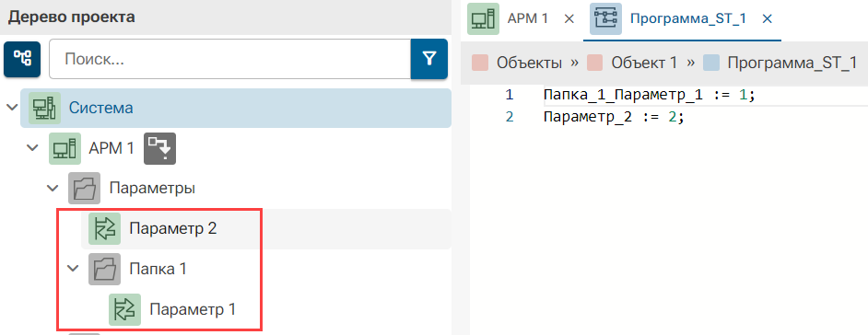Image resolution: width=868 pixels, height=335 pixels.
Task: Select the Параметры tree item
Action: [x=152, y=189]
